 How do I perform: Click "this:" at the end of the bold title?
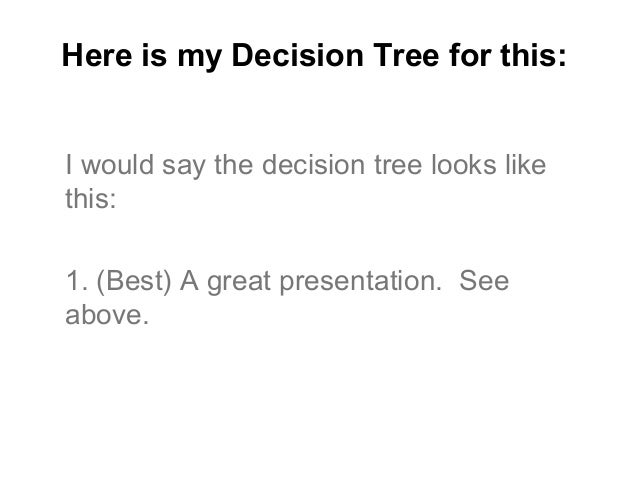pos(533,55)
